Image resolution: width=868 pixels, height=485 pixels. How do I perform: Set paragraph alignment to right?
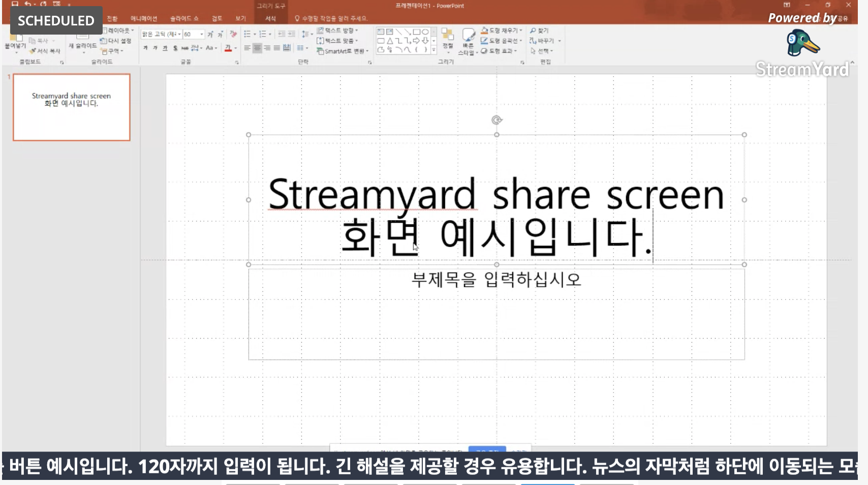coord(267,48)
